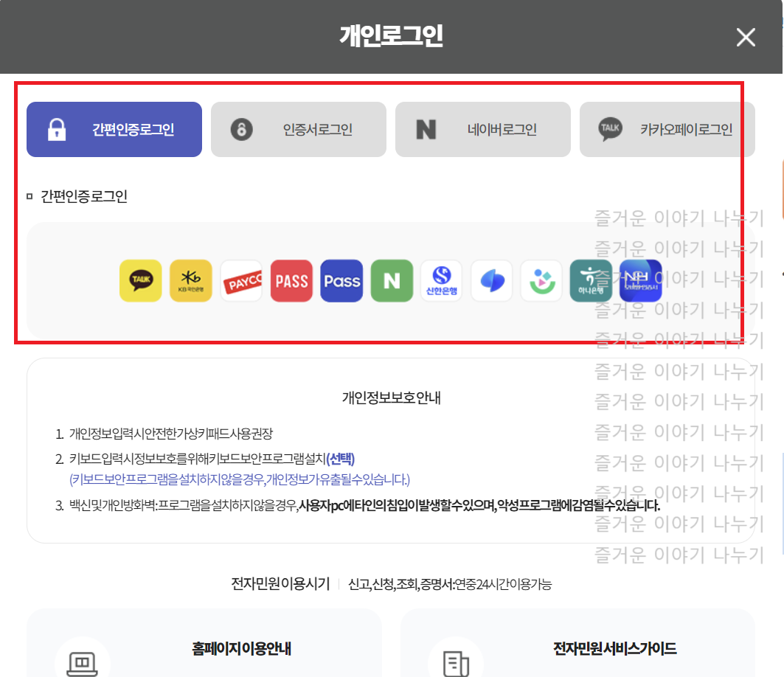Choose KakaoTalk simple authentication icon
Image resolution: width=784 pixels, height=677 pixels.
tap(140, 280)
